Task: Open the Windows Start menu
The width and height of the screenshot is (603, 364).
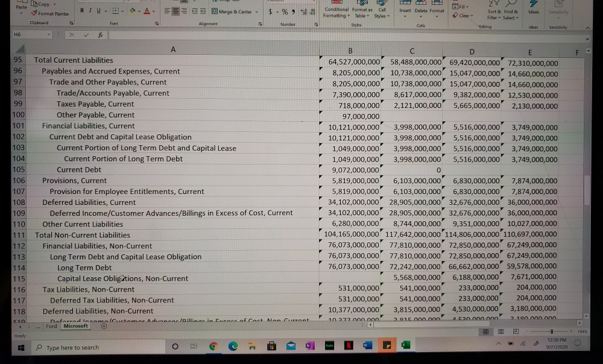Action: click(21, 348)
